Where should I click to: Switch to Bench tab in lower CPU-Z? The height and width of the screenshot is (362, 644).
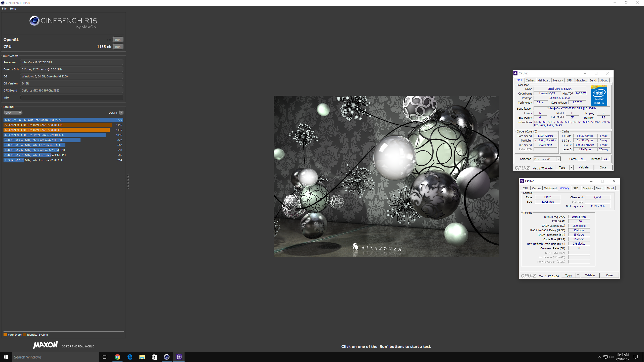599,188
